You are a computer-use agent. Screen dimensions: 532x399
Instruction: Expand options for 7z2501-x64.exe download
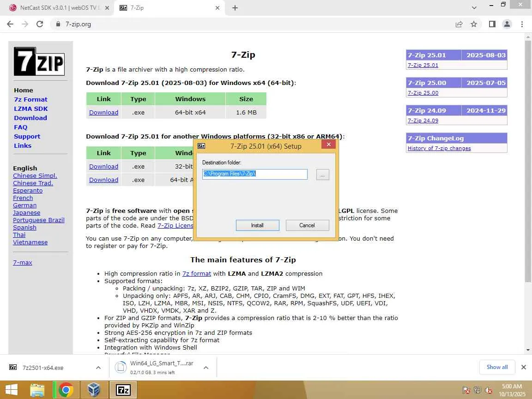(98, 368)
